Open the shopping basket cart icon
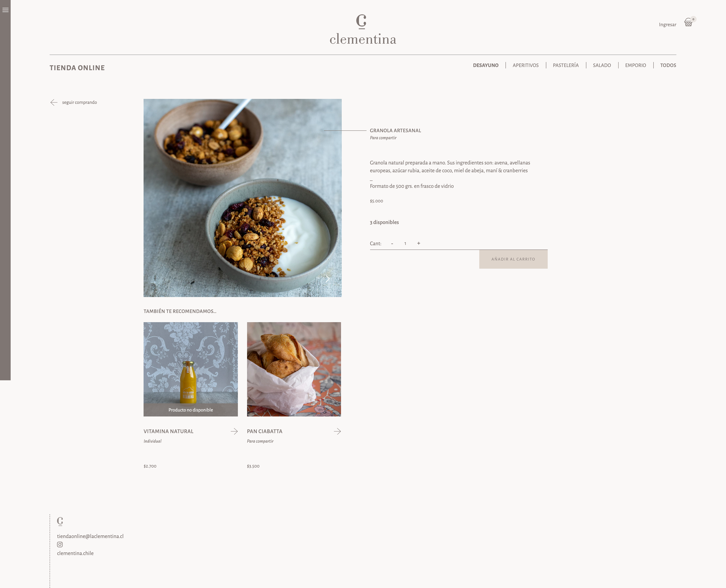The width and height of the screenshot is (726, 588). pos(688,22)
